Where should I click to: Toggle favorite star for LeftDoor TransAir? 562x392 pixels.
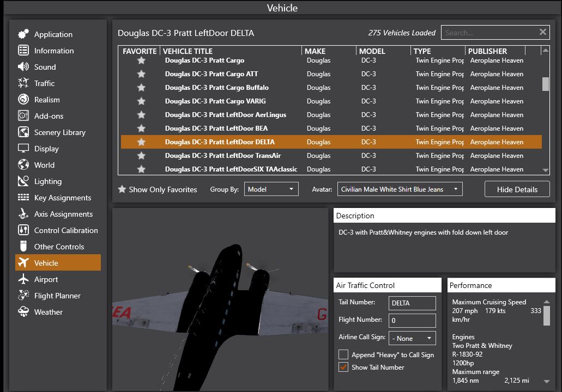click(x=141, y=155)
